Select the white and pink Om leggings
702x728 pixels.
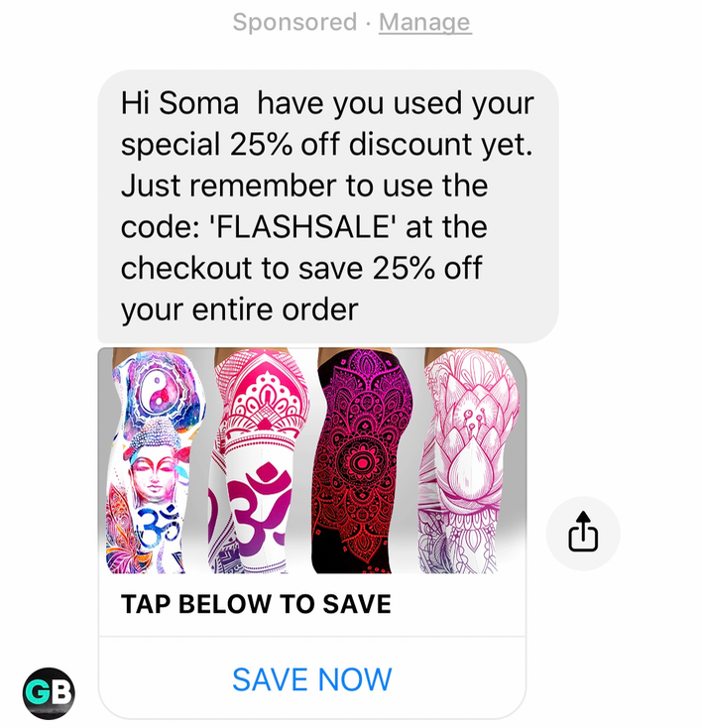(259, 461)
